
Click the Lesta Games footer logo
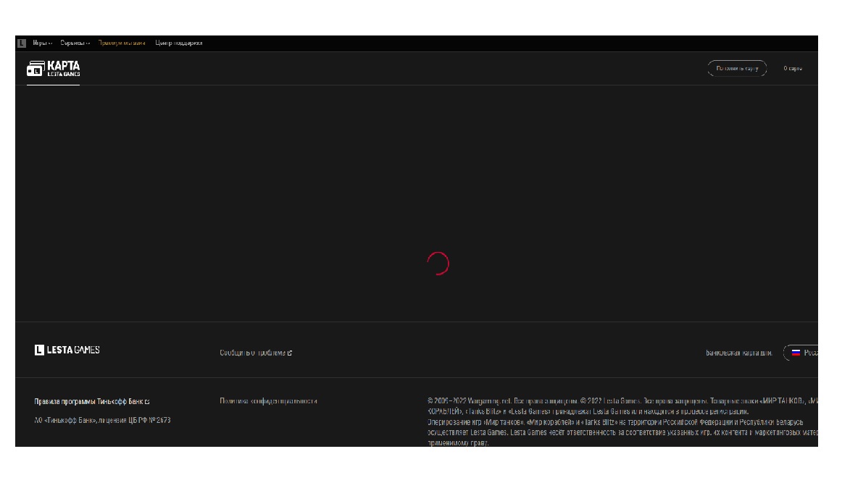pyautogui.click(x=67, y=350)
